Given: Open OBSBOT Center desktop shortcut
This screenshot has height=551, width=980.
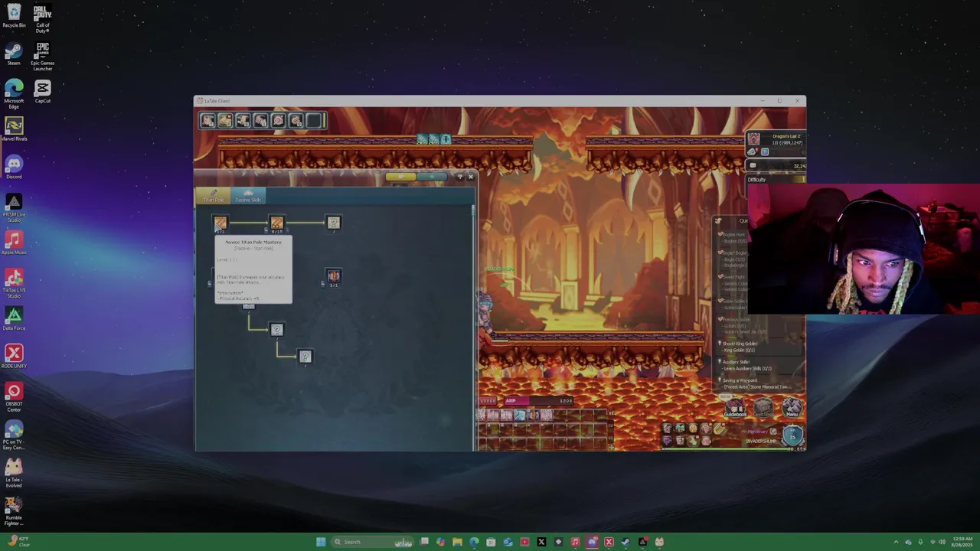Looking at the screenshot, I should pyautogui.click(x=14, y=397).
